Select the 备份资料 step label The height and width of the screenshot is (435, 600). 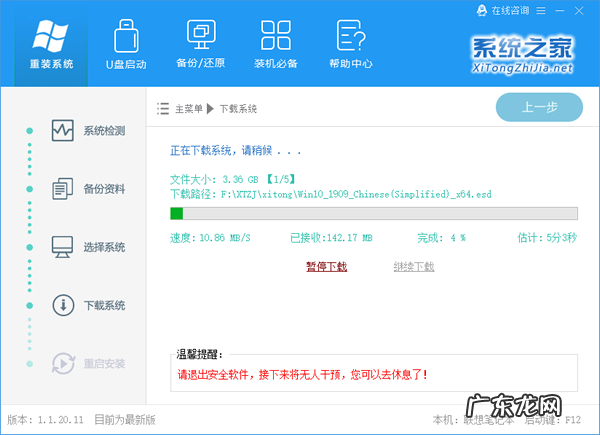coord(104,189)
